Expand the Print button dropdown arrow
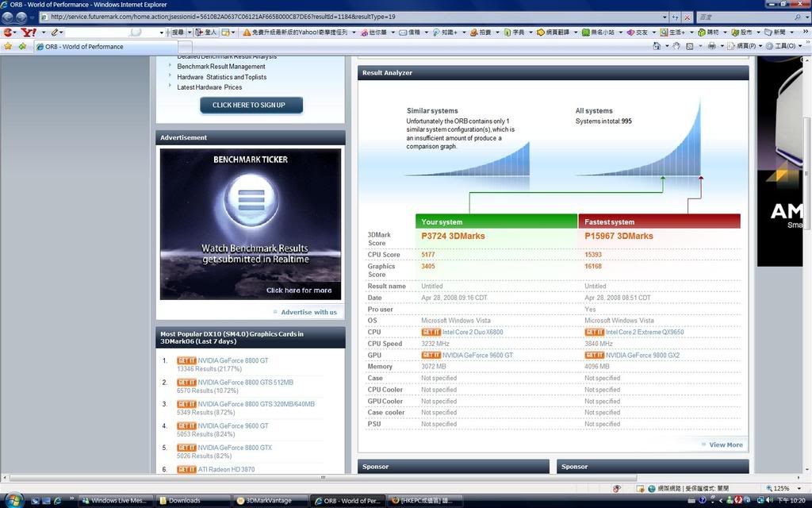812x508 pixels. (x=722, y=46)
